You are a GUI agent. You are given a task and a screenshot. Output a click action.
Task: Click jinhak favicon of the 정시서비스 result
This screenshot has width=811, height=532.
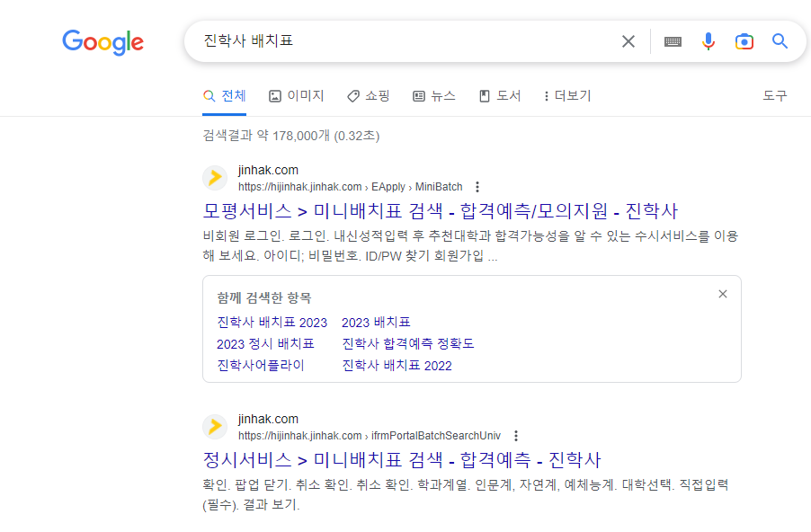point(215,427)
